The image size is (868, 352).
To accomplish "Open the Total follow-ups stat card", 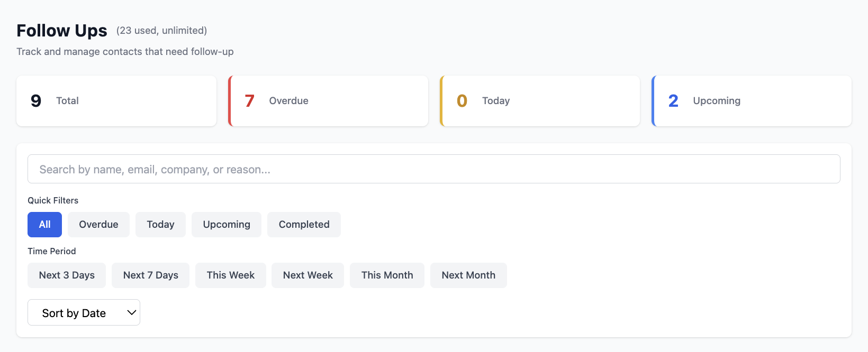I will click(x=116, y=100).
